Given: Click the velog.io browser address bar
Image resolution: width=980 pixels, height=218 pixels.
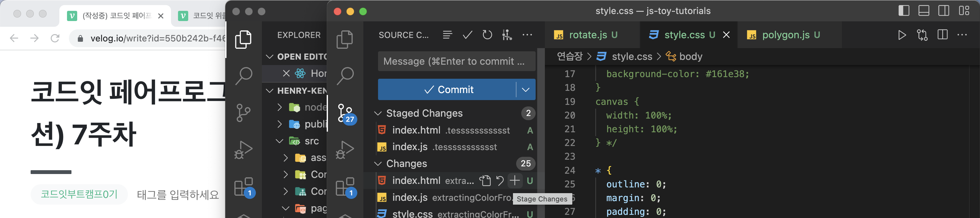Looking at the screenshot, I should coord(156,38).
